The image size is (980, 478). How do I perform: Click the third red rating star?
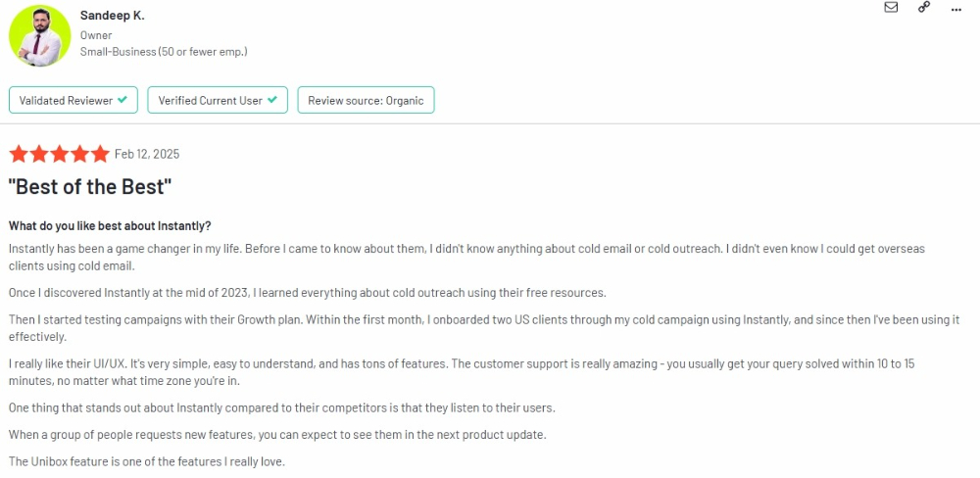[x=60, y=154]
